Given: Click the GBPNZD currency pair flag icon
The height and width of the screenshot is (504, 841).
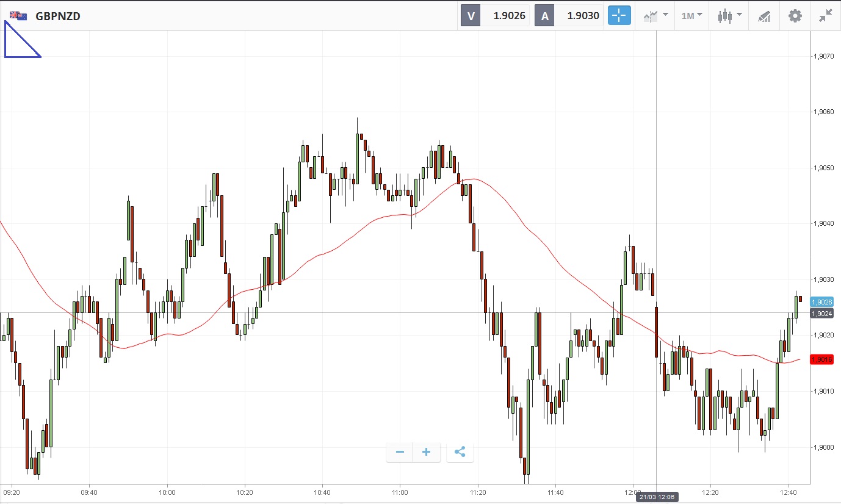Looking at the screenshot, I should (x=18, y=16).
